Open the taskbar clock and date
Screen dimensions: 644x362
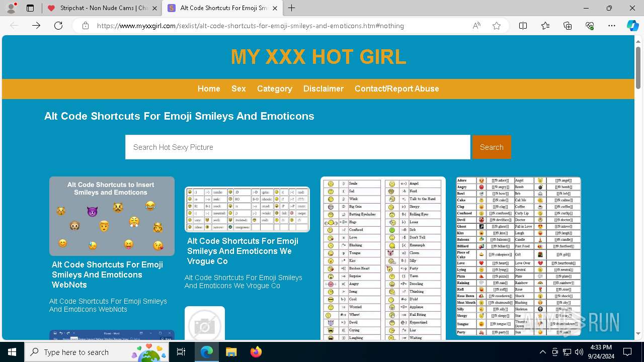point(601,352)
